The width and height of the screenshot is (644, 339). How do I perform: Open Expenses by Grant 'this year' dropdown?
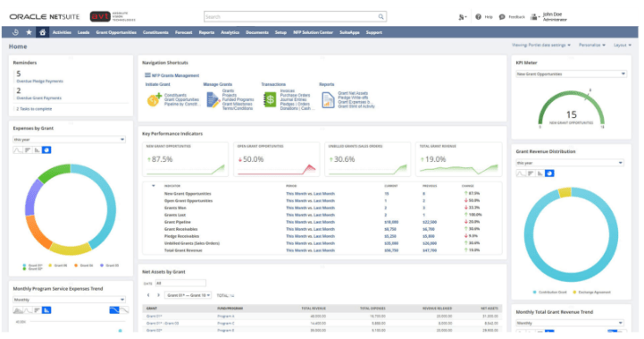(x=69, y=140)
